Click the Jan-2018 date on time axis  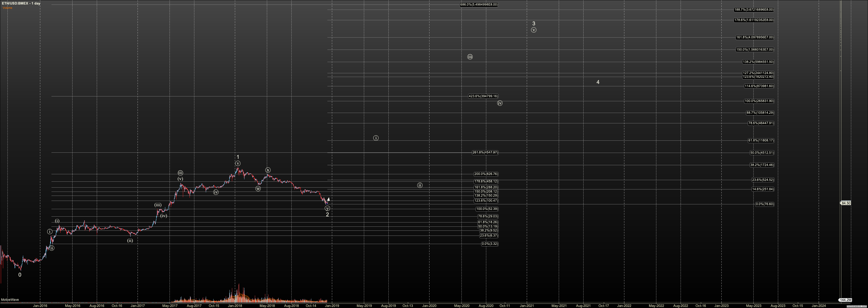[235, 306]
